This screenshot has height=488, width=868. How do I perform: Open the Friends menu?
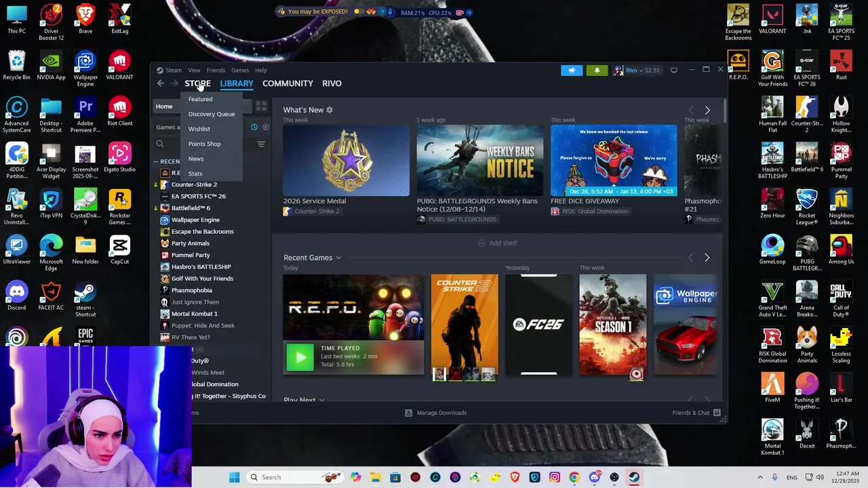tap(216, 70)
